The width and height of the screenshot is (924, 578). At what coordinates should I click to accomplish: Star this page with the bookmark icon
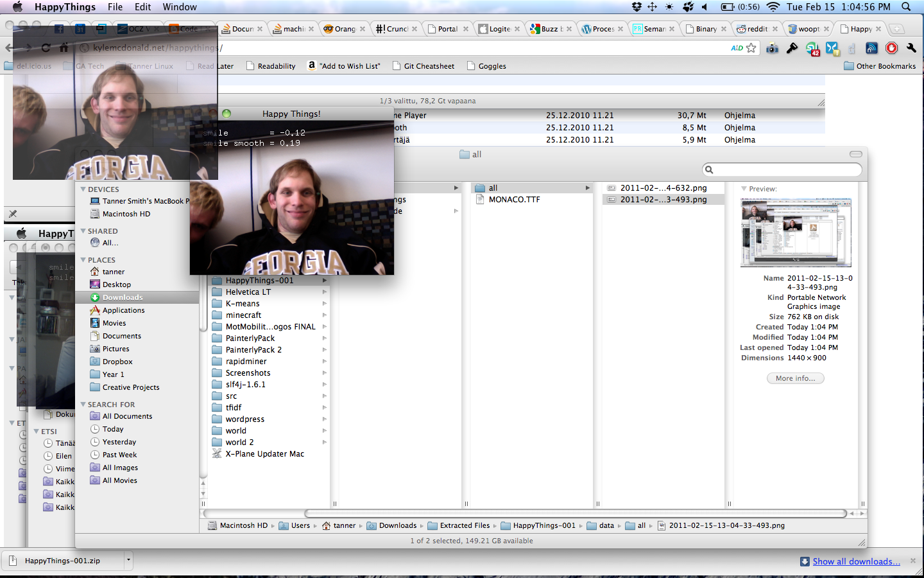click(751, 48)
